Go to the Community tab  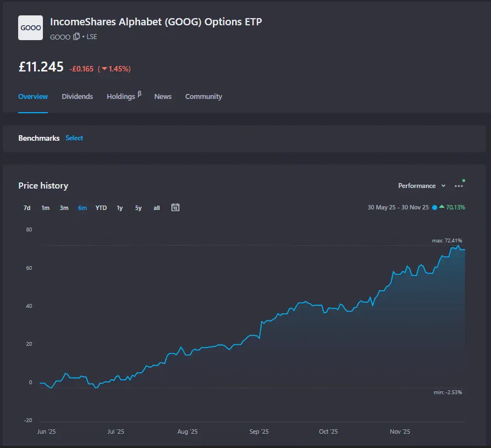tap(203, 96)
